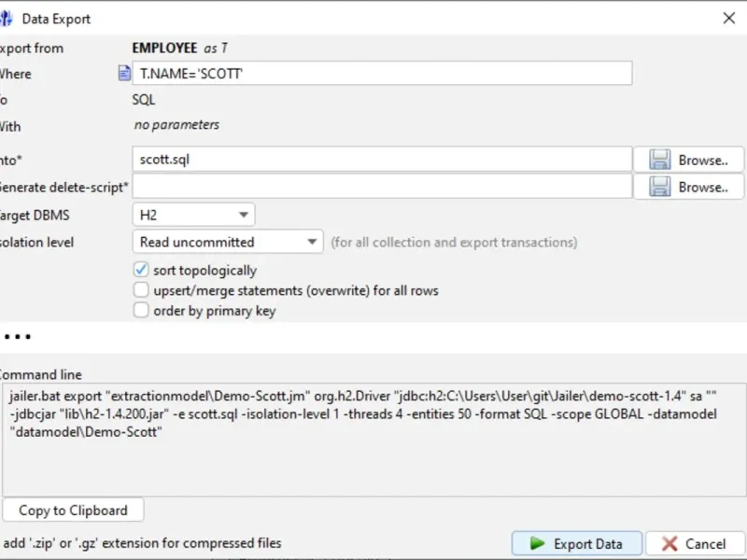
Task: Click the empty Generate delete-script field
Action: 383,187
